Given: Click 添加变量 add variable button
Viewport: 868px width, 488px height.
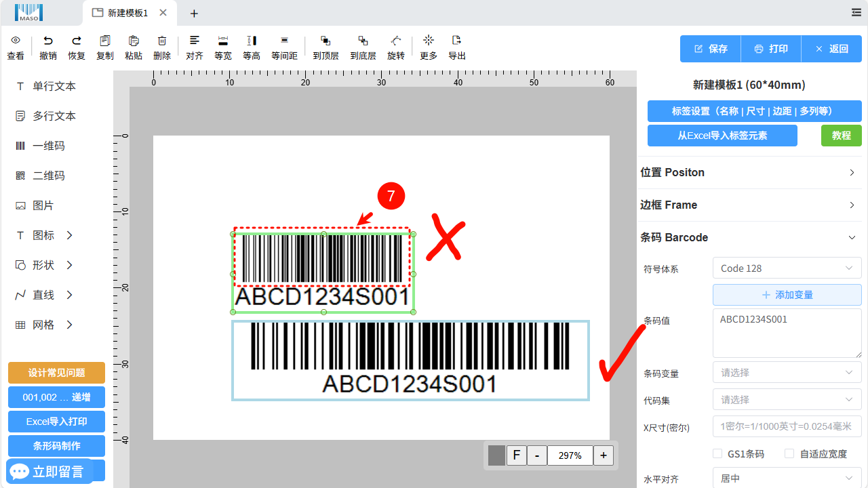Looking at the screenshot, I should pos(787,295).
